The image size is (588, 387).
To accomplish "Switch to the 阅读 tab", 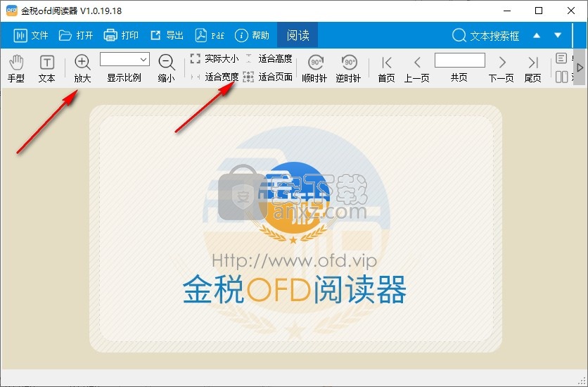I will (x=298, y=35).
